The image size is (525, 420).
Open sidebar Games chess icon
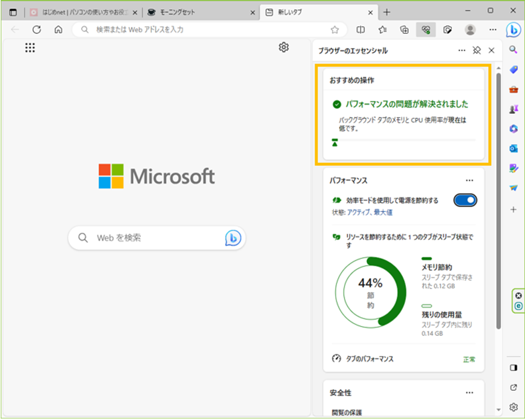coord(514,109)
